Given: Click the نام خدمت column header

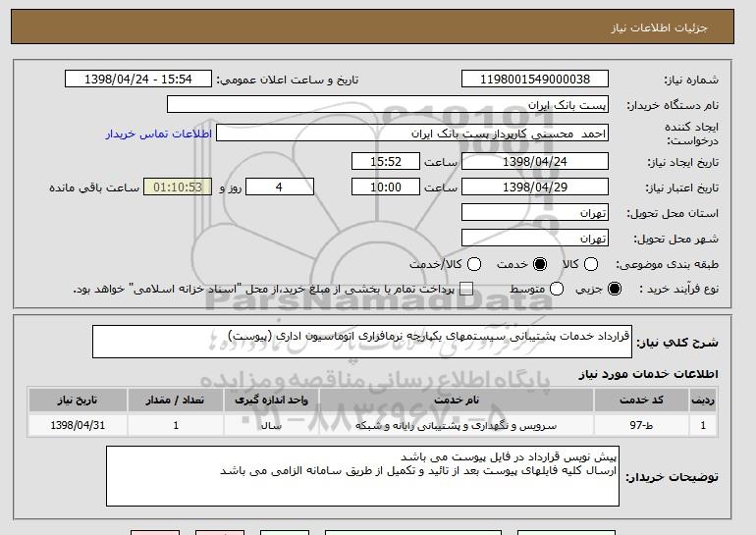Looking at the screenshot, I should [457, 401].
